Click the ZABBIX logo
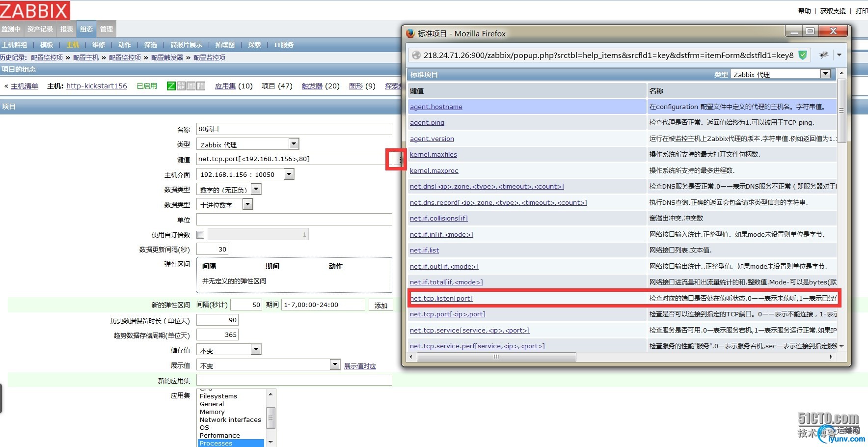 (34, 10)
